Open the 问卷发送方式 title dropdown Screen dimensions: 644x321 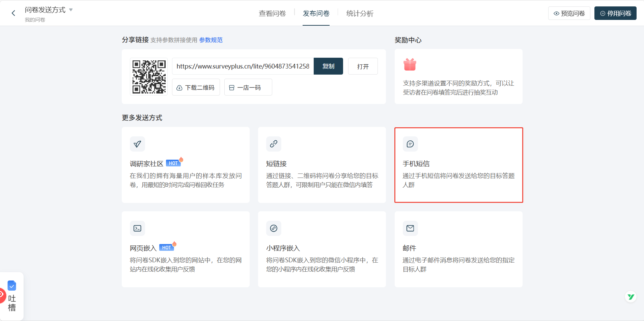71,10
